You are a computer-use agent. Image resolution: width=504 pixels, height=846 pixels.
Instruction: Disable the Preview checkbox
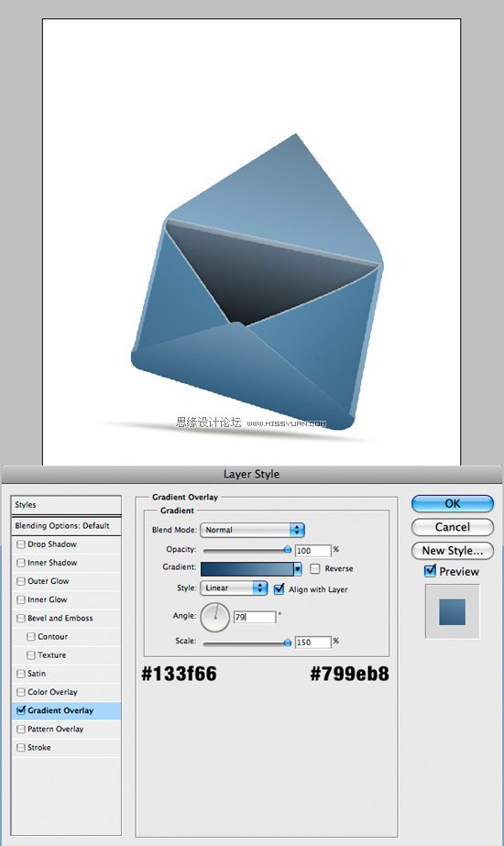coord(430,571)
